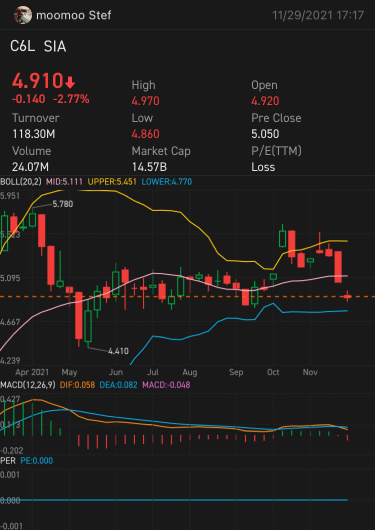
Task: Tap the DIF:0.058 MACD label
Action: point(77,385)
